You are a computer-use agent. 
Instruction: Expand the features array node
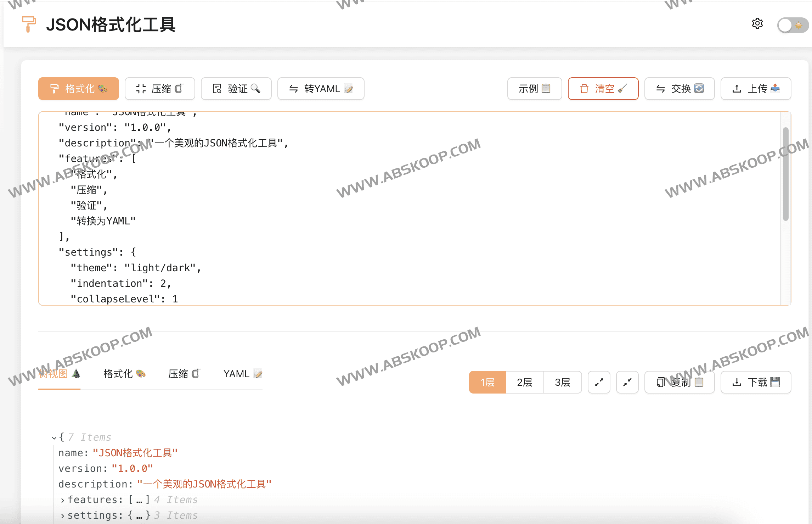click(x=63, y=500)
